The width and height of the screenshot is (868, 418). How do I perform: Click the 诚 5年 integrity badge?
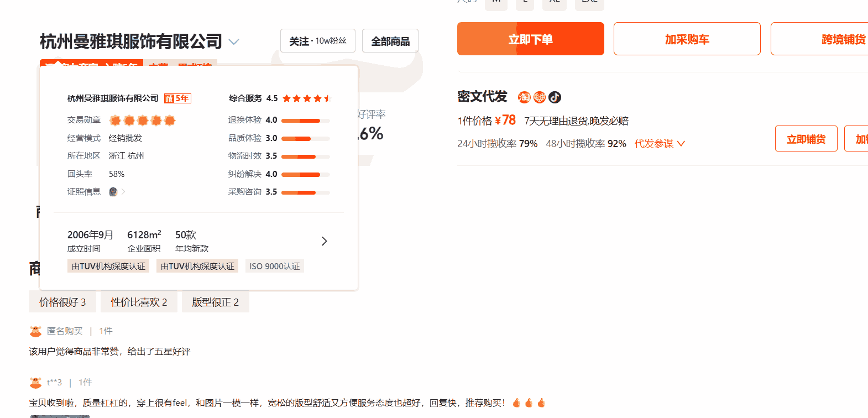pos(177,98)
